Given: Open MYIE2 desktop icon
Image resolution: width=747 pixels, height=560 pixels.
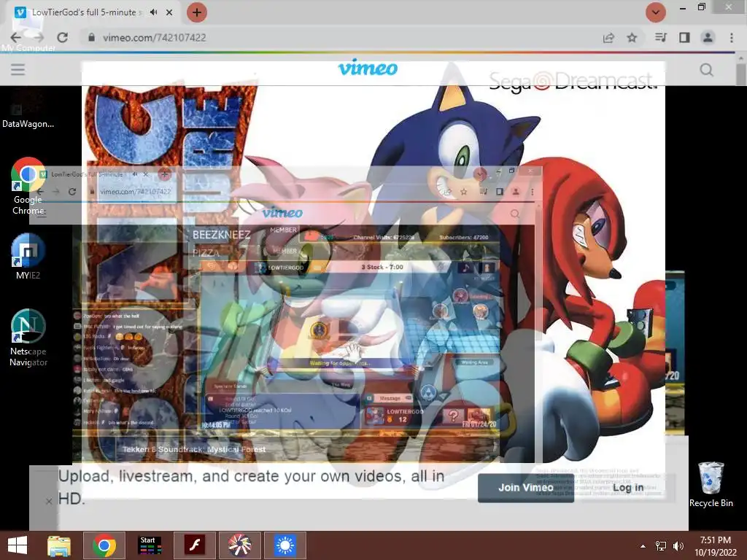Looking at the screenshot, I should 28,257.
